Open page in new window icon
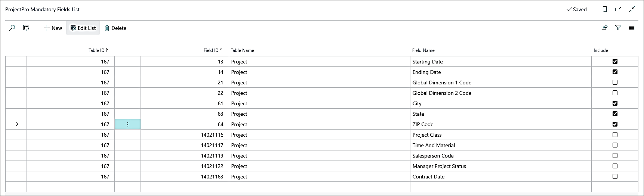The height and width of the screenshot is (196, 644). click(x=618, y=9)
